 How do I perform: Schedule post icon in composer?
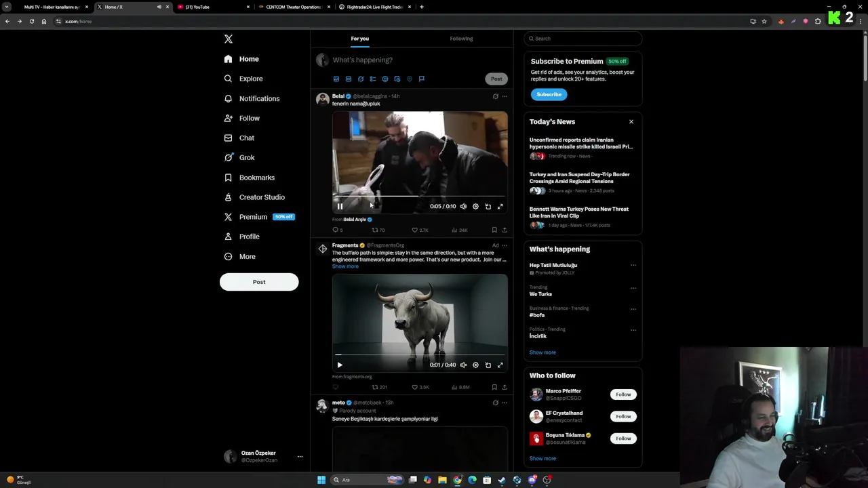coord(397,79)
